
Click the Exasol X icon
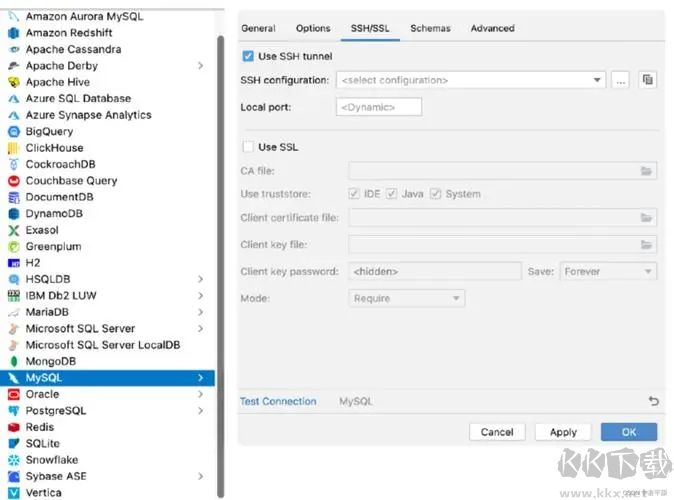coord(14,230)
